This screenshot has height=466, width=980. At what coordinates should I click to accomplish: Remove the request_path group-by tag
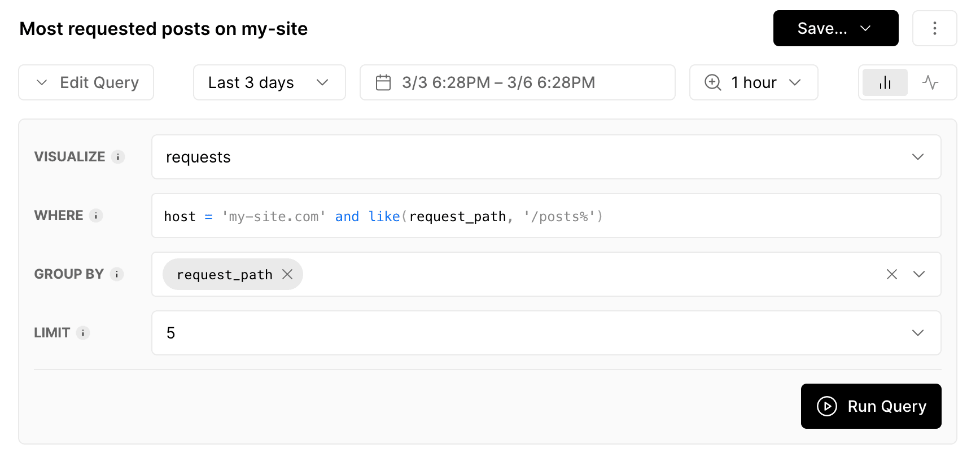pos(287,274)
